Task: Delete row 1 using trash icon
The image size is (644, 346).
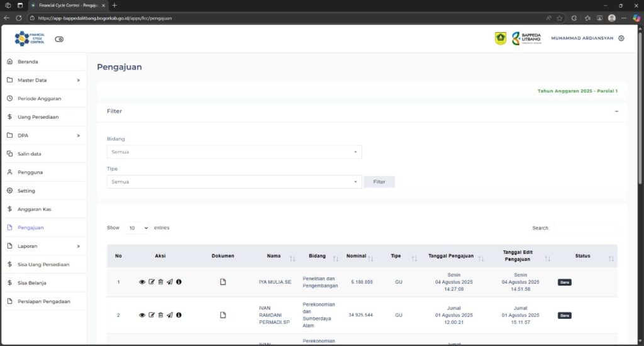Action: tap(160, 282)
